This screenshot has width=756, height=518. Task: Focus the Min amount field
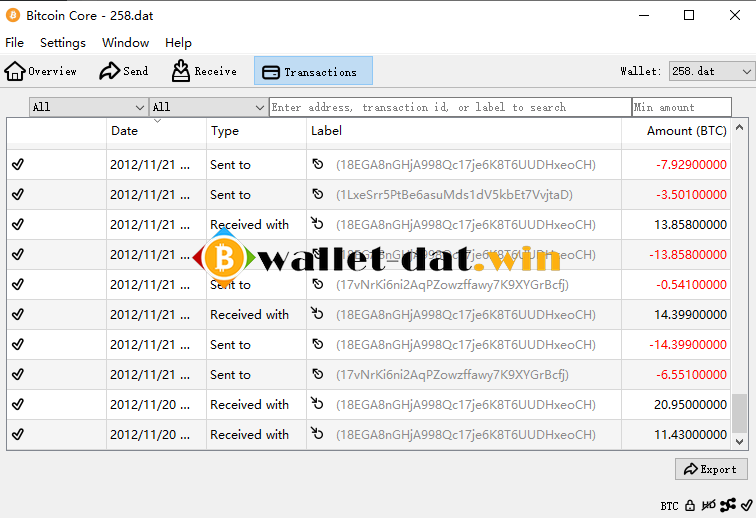click(x=682, y=107)
